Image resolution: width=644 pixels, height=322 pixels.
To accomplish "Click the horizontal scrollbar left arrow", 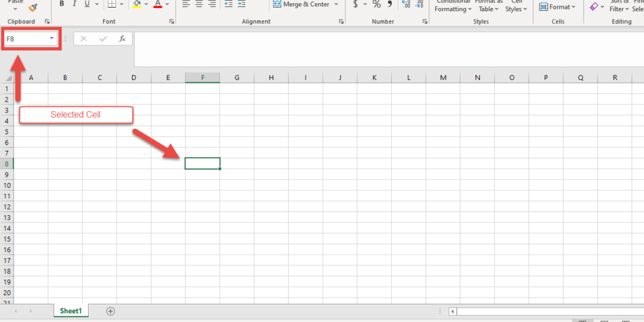I will 453,312.
